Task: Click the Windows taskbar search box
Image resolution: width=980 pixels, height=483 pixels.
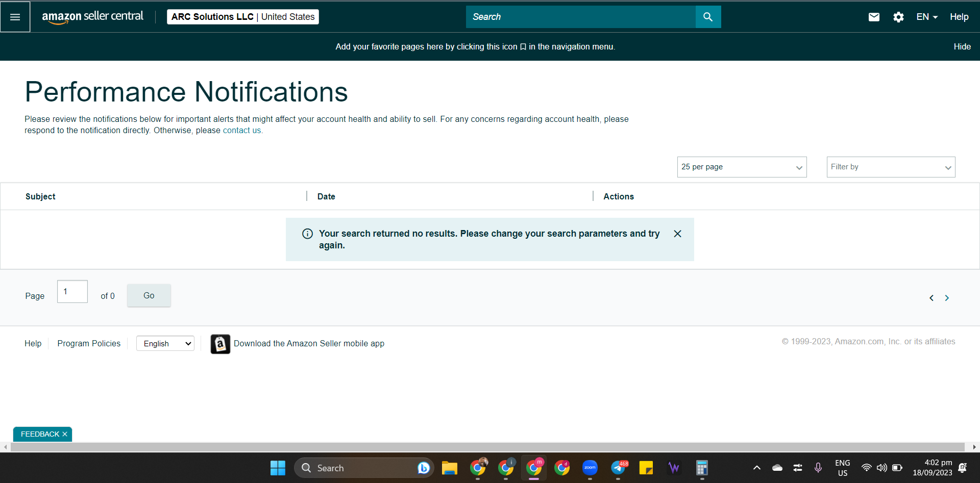Action: pos(363,468)
